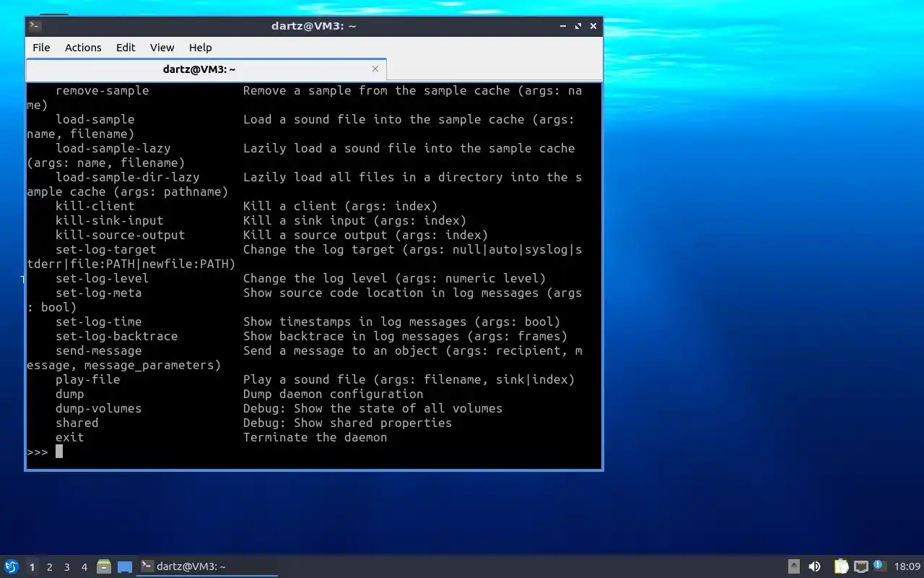Screen dimensions: 924x578
Task: Open the clipboard manager tray icon
Action: pyautogui.click(x=842, y=566)
